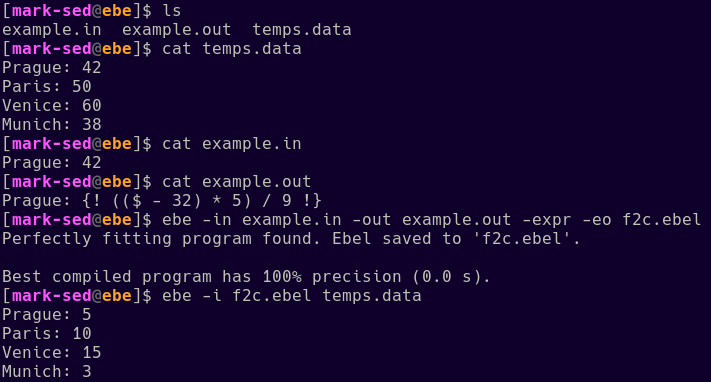711x382 pixels.
Task: Select the example.out filename in ls output
Action: pyautogui.click(x=177, y=29)
